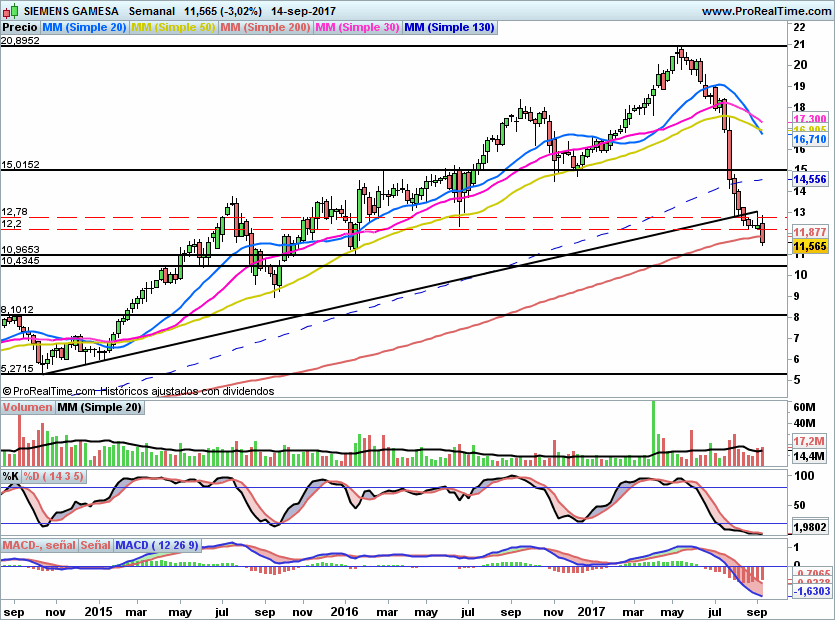Select the %D (14 3 5) label

[53, 476]
